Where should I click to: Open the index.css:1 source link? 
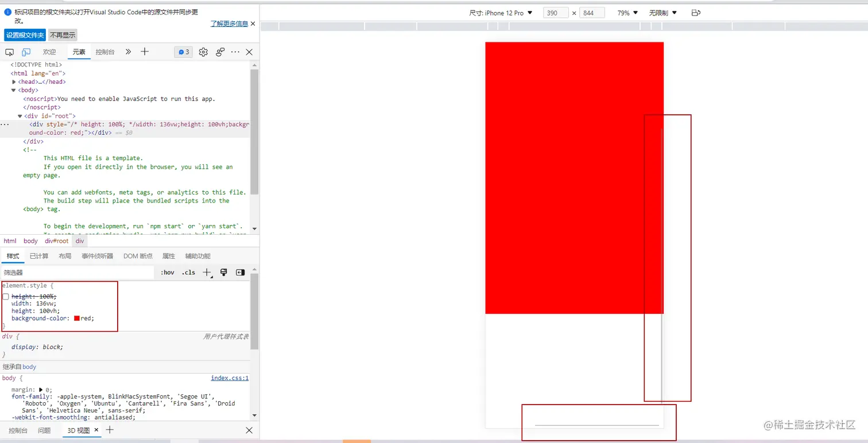point(230,378)
